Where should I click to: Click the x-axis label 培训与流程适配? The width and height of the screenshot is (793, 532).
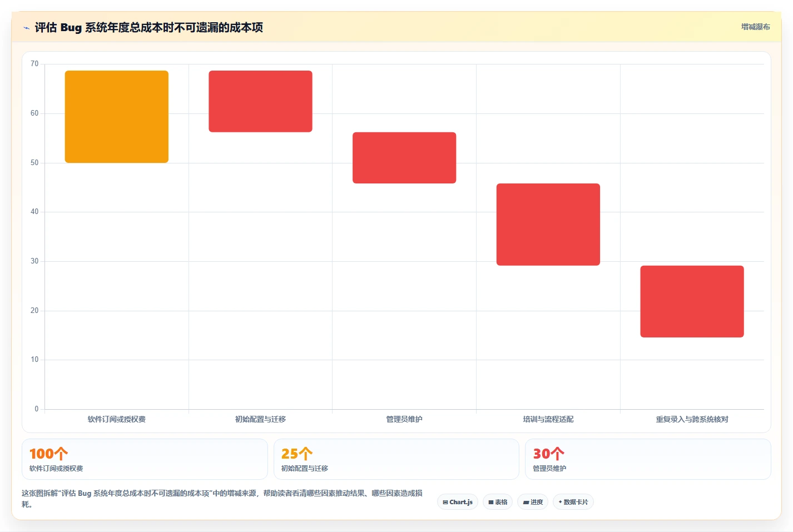[548, 419]
